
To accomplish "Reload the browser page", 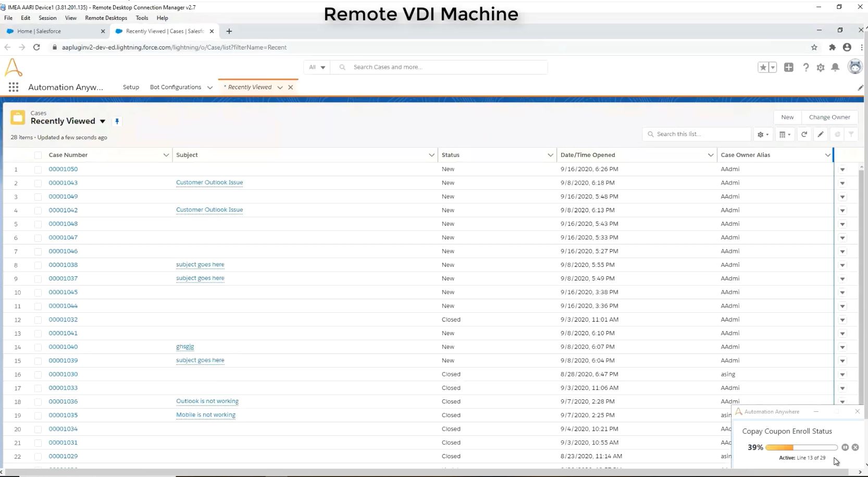I will (x=36, y=47).
